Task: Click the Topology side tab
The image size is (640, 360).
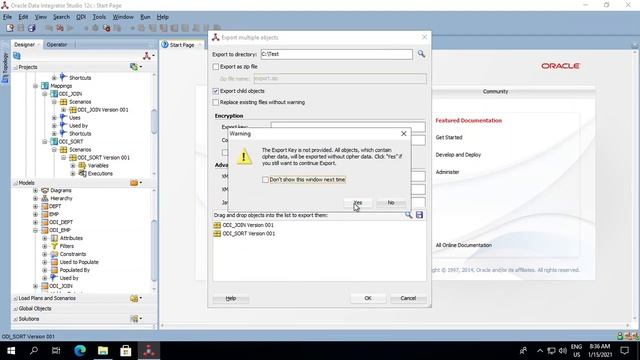Action: coord(5,68)
